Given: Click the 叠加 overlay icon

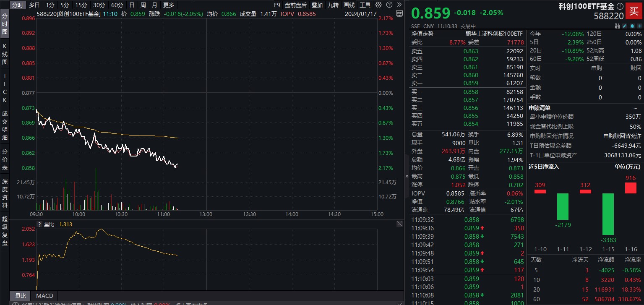Looking at the screenshot, I should coord(316,5).
